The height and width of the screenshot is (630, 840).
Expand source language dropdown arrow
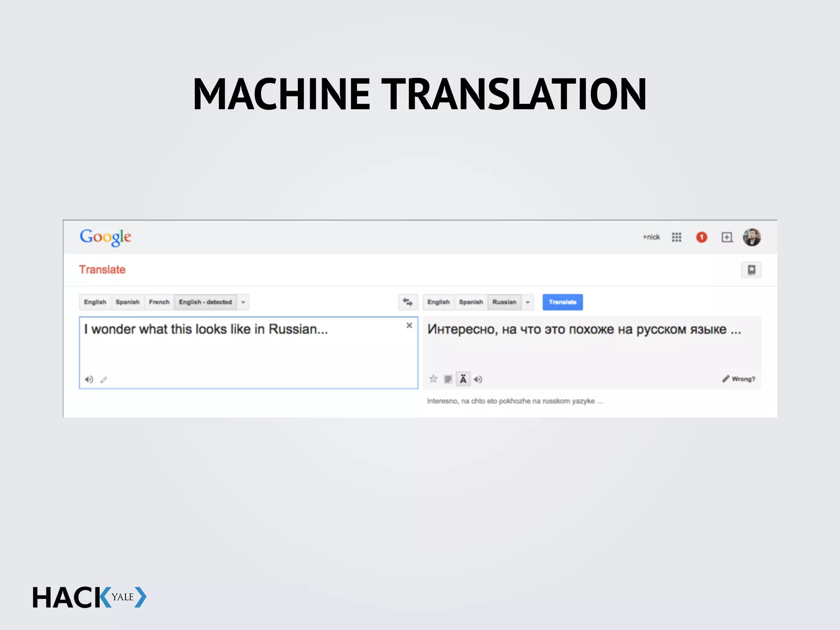[x=243, y=302]
